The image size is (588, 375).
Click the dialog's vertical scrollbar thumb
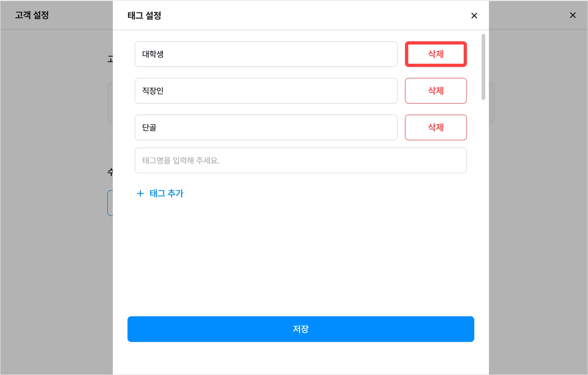click(x=483, y=67)
